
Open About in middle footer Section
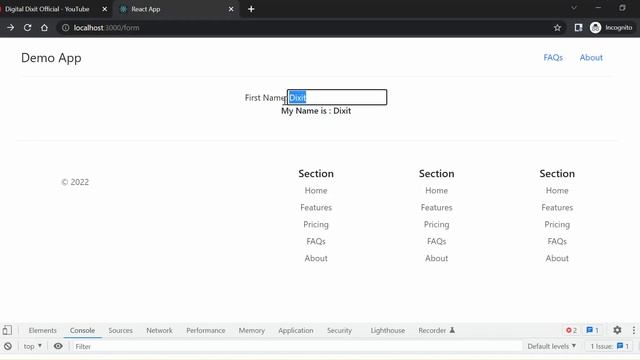click(436, 258)
